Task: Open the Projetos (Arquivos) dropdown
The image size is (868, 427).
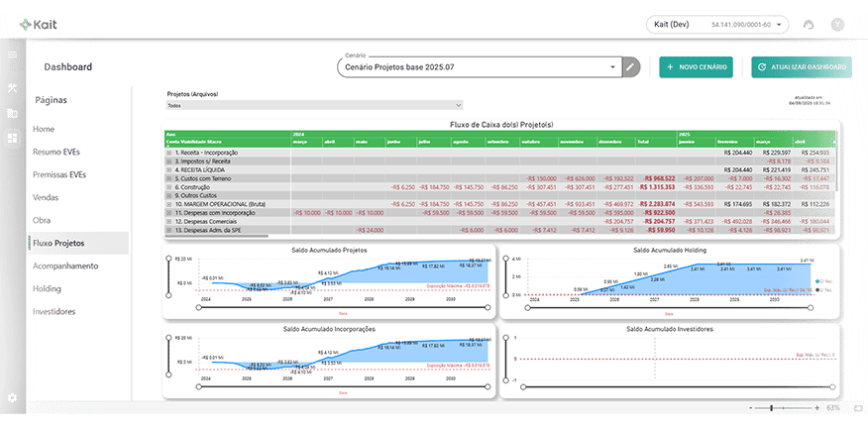Action: point(314,105)
